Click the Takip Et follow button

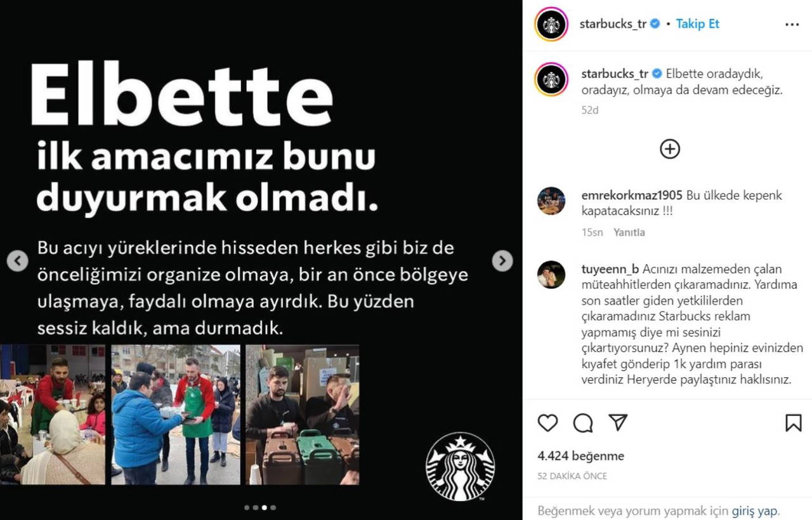(698, 24)
